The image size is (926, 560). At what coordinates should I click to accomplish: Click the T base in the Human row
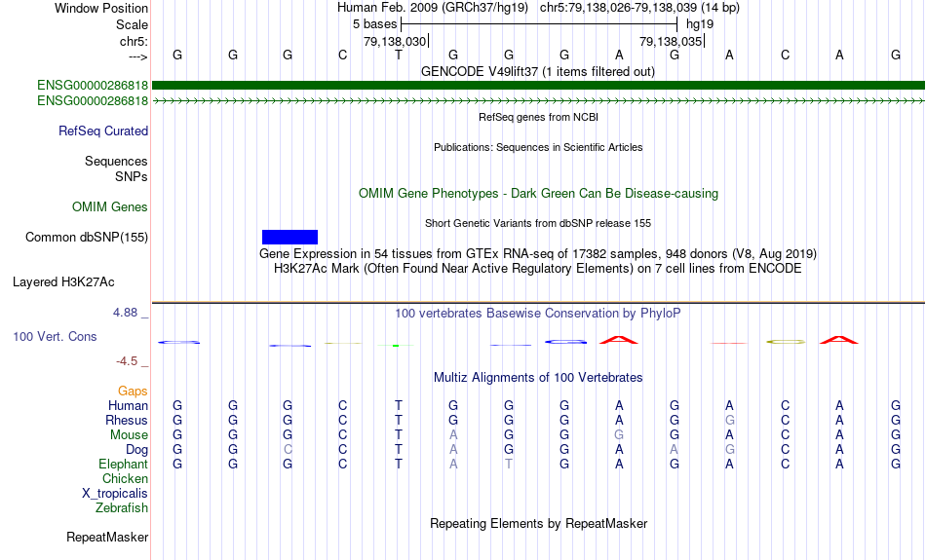(399, 406)
